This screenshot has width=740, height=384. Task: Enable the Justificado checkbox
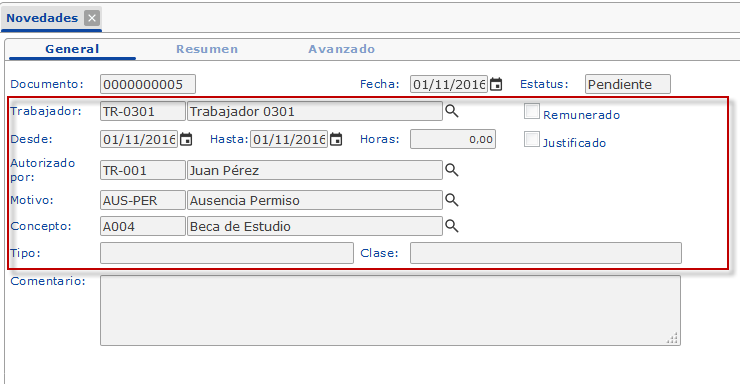pyautogui.click(x=532, y=139)
